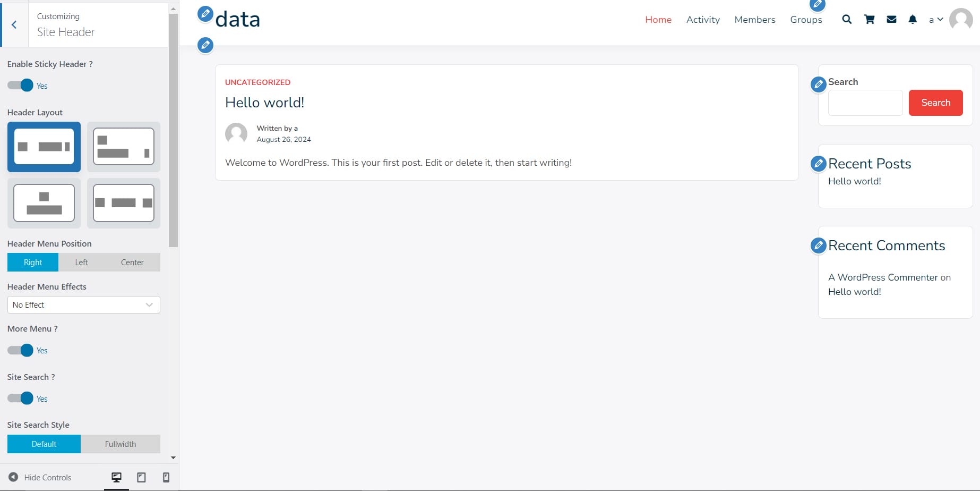Open the Header Menu Effects dropdown

click(x=83, y=305)
